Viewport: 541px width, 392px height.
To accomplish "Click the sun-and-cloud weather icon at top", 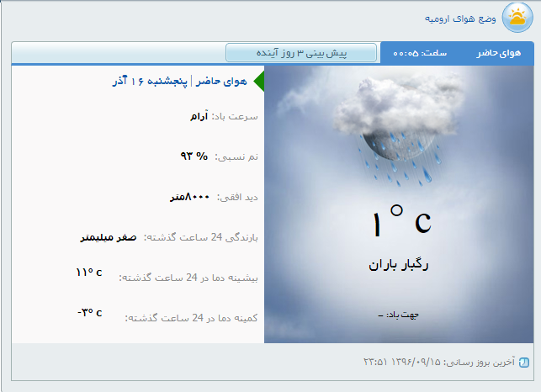I will pos(517,18).
